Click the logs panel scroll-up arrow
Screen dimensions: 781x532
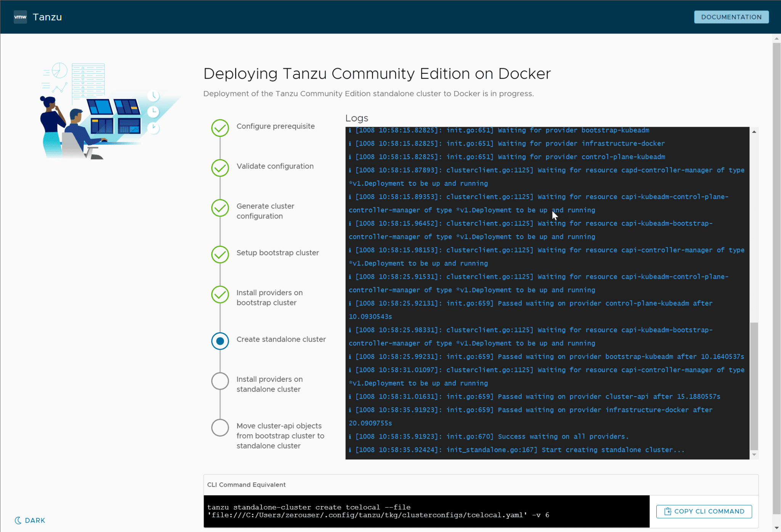point(754,132)
